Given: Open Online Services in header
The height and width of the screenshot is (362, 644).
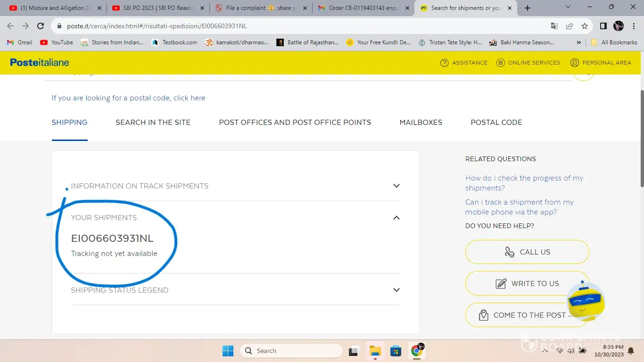Looking at the screenshot, I should pyautogui.click(x=501, y=63).
